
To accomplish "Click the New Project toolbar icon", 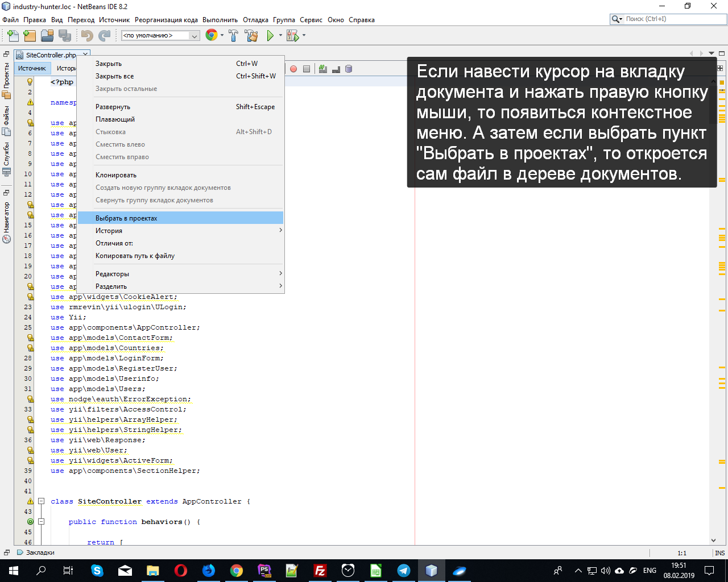I will [30, 36].
